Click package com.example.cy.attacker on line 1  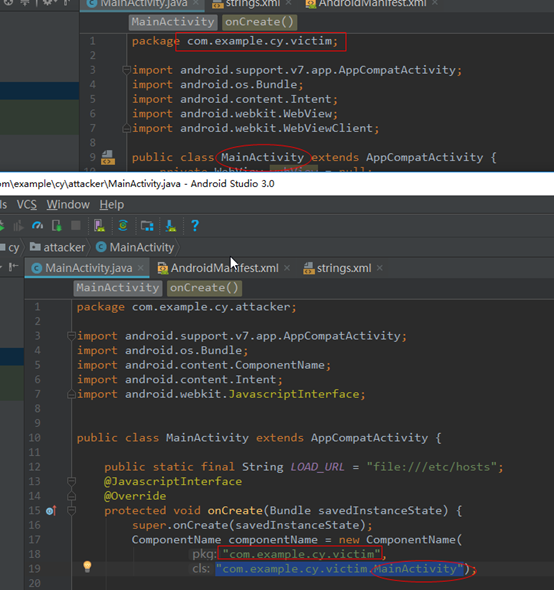pos(186,307)
